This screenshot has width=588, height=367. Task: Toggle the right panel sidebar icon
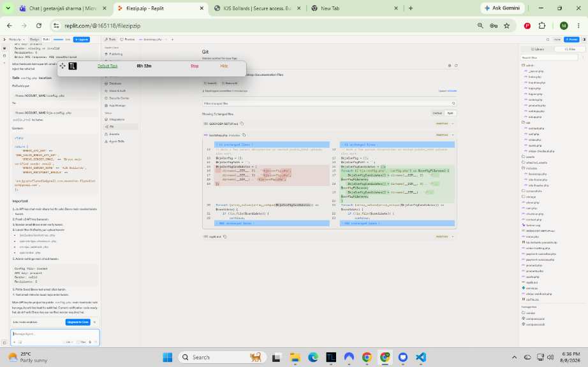coord(584,40)
